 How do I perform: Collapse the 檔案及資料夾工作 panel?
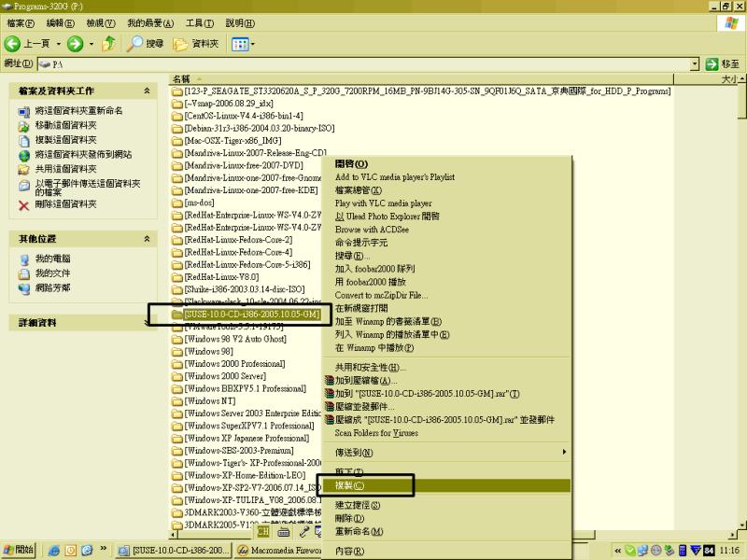(147, 91)
